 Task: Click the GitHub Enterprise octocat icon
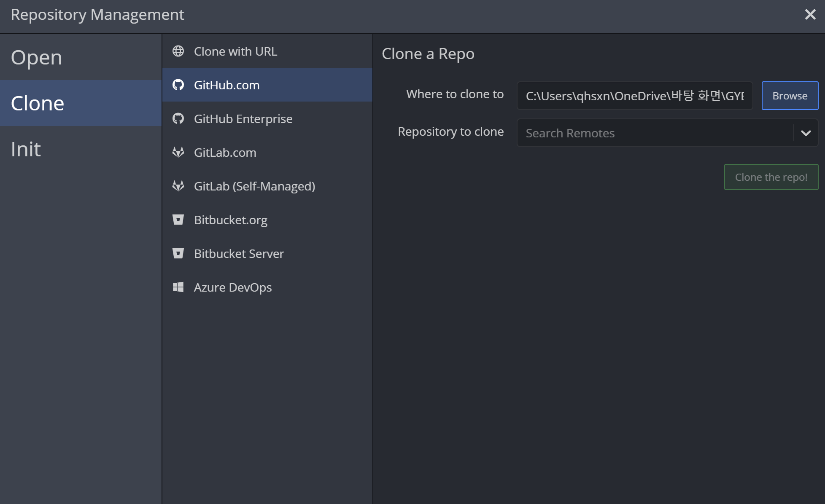coord(178,118)
